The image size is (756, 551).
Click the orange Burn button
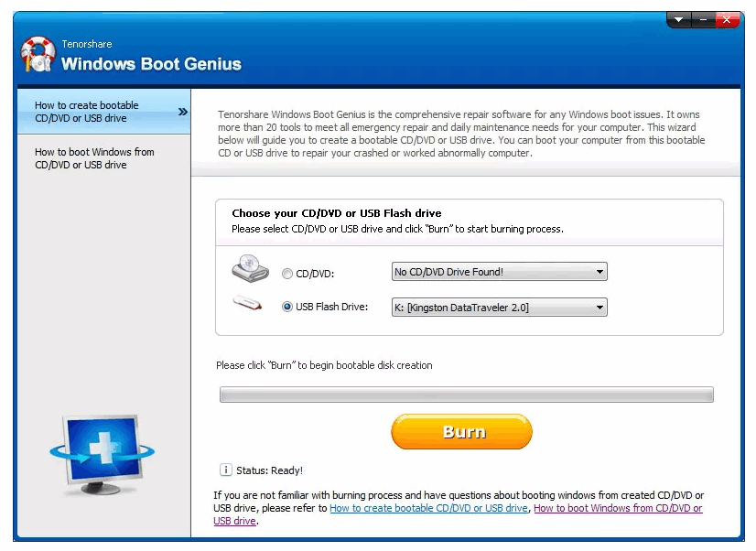[461, 431]
